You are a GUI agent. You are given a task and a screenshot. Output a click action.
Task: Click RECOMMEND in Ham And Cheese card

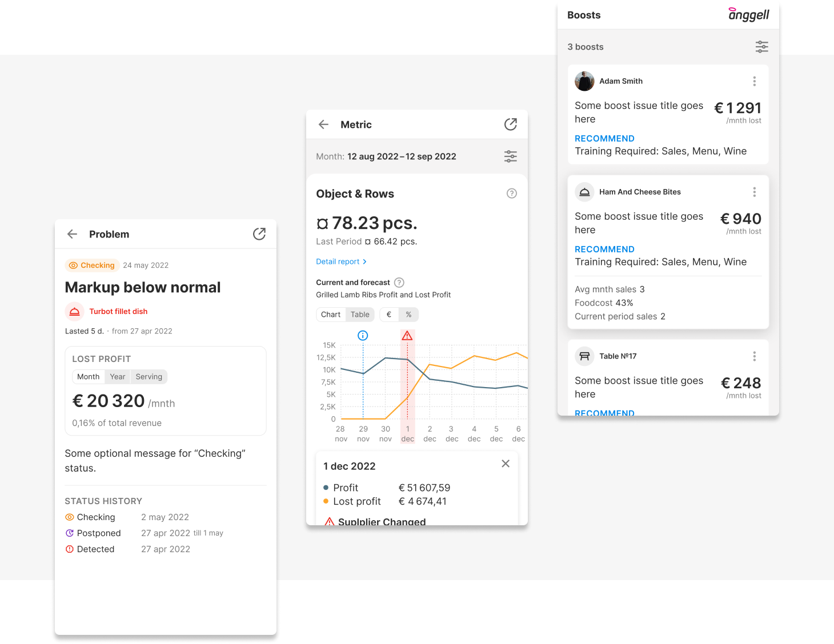[x=604, y=249]
